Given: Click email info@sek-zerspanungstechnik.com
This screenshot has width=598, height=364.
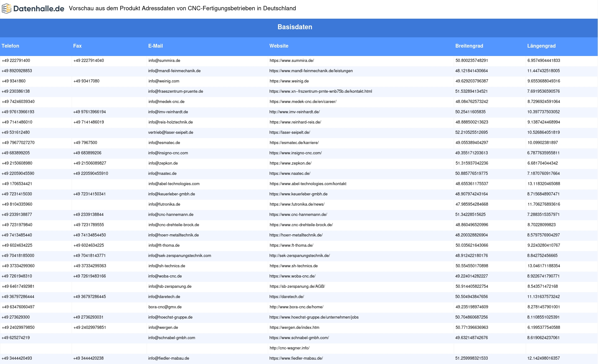Looking at the screenshot, I should point(180,256).
